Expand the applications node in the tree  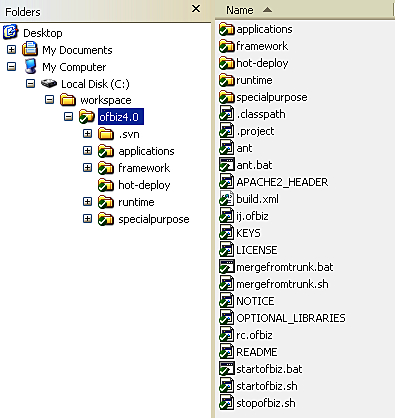click(87, 151)
